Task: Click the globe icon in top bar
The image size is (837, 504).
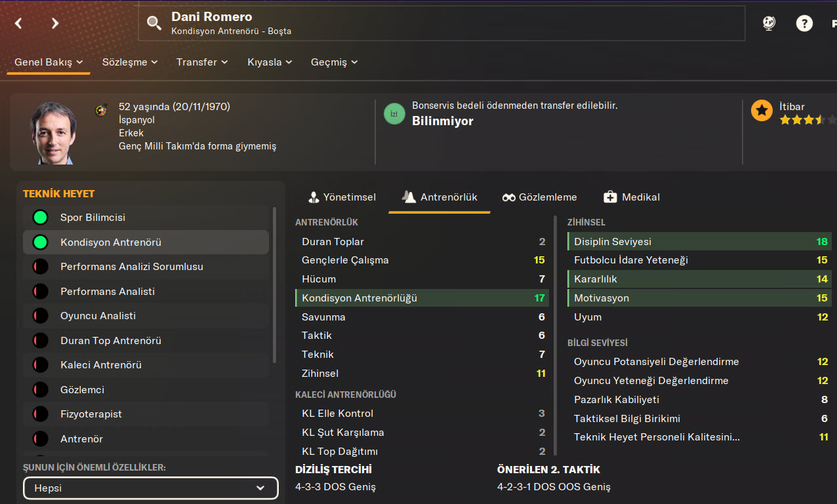Action: (x=769, y=24)
